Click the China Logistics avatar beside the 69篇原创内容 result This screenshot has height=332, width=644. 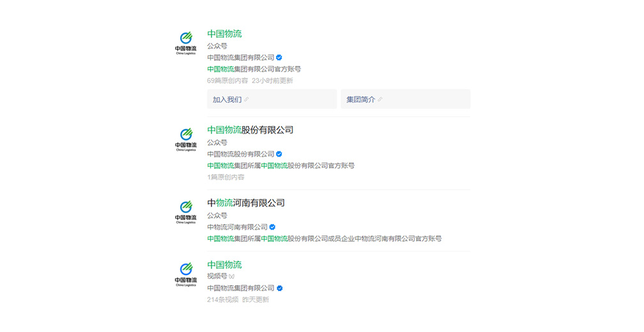tap(186, 43)
